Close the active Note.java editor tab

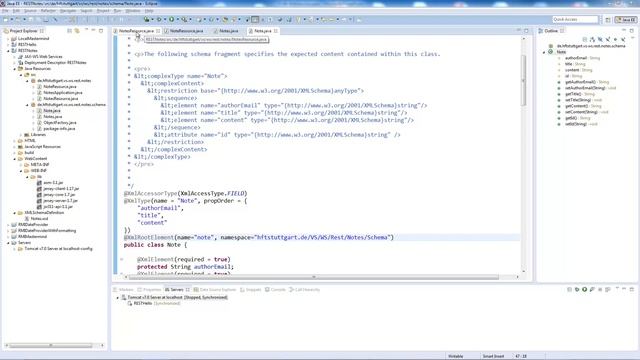pos(276,31)
